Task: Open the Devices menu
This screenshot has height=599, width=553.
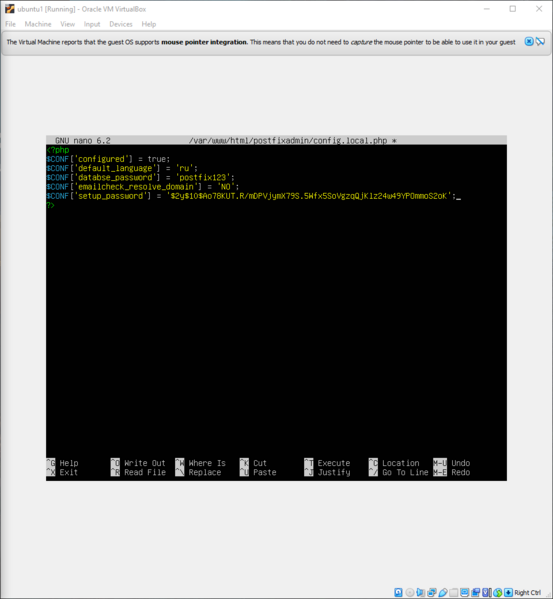Action: pos(121,24)
